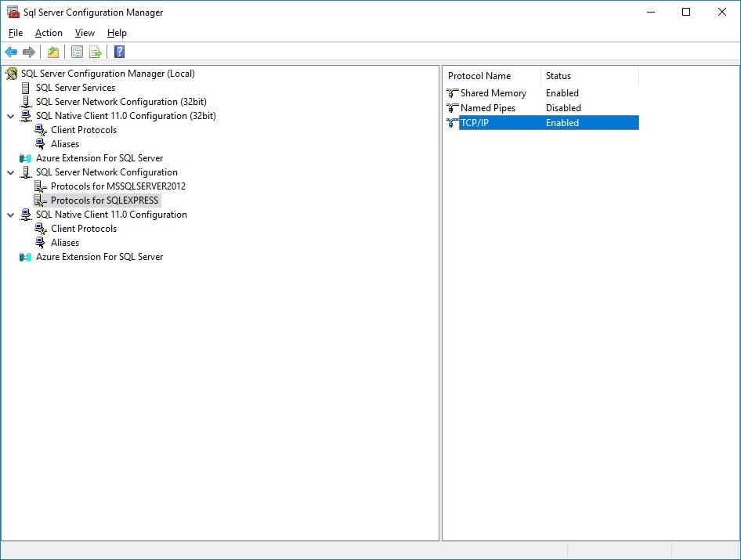Minimize the Sql Server Configuration Manager window
The image size is (741, 560).
click(651, 12)
